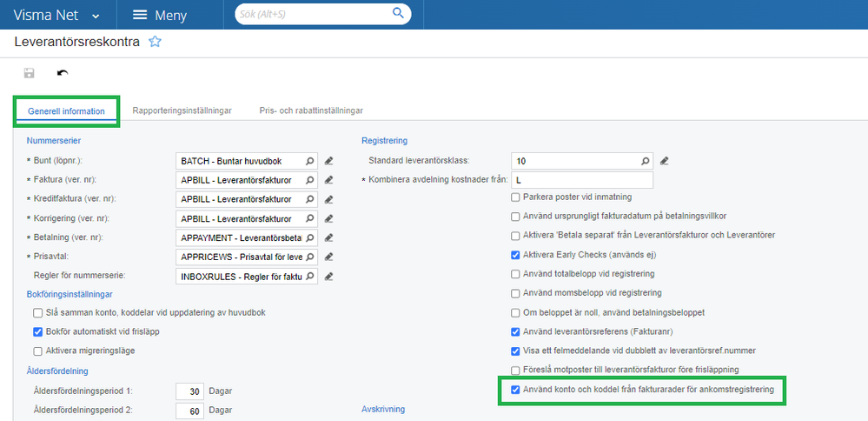Click Generell information tab label
868x421 pixels.
coord(67,111)
